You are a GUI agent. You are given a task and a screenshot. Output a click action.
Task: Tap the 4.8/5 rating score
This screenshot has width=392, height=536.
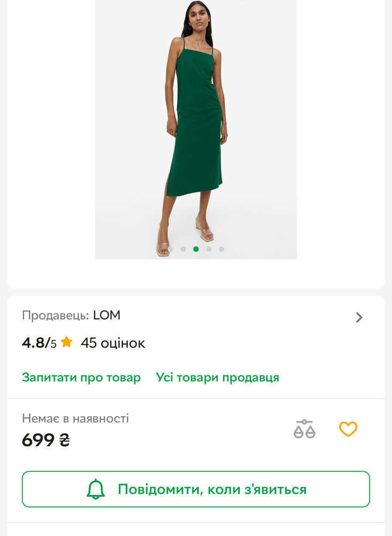[x=39, y=343]
